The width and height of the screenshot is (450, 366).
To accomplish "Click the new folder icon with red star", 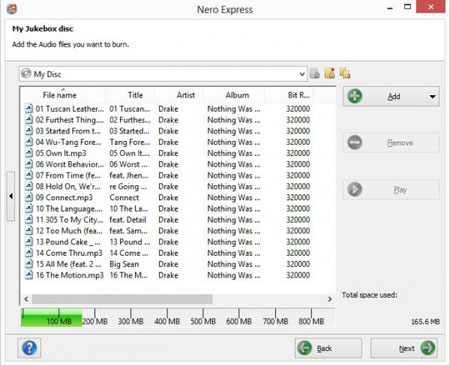I will pyautogui.click(x=330, y=73).
